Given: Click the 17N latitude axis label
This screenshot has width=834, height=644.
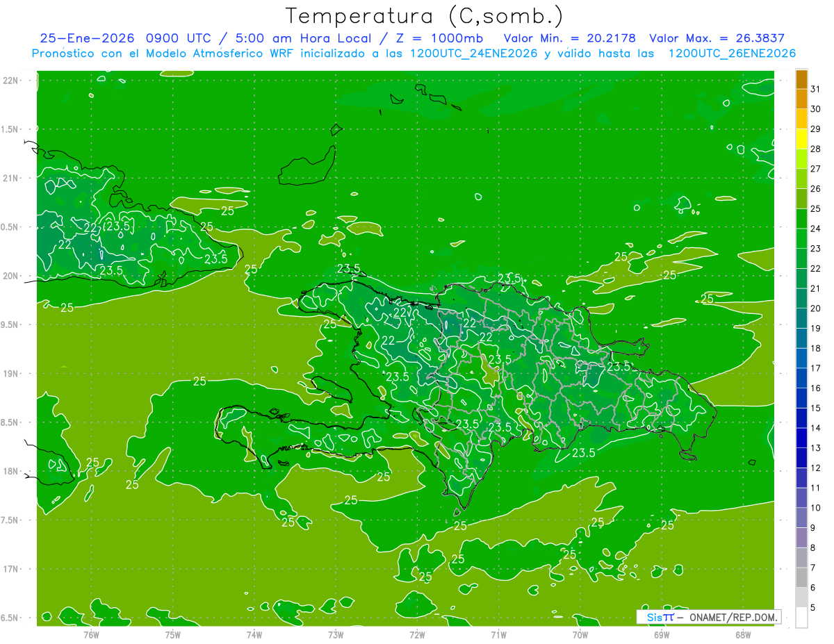Looking at the screenshot, I should pyautogui.click(x=10, y=569).
